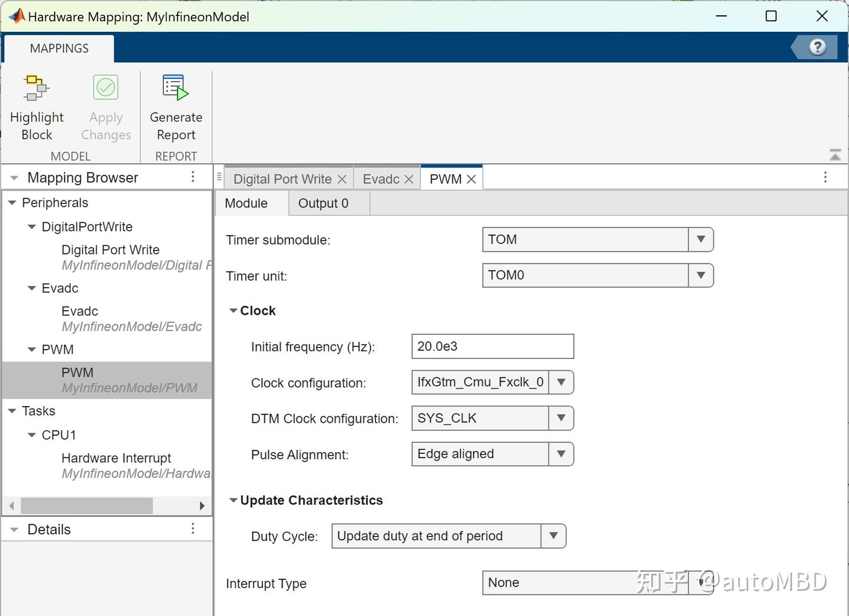Image resolution: width=849 pixels, height=616 pixels.
Task: Click the Initial frequency input field
Action: 492,346
